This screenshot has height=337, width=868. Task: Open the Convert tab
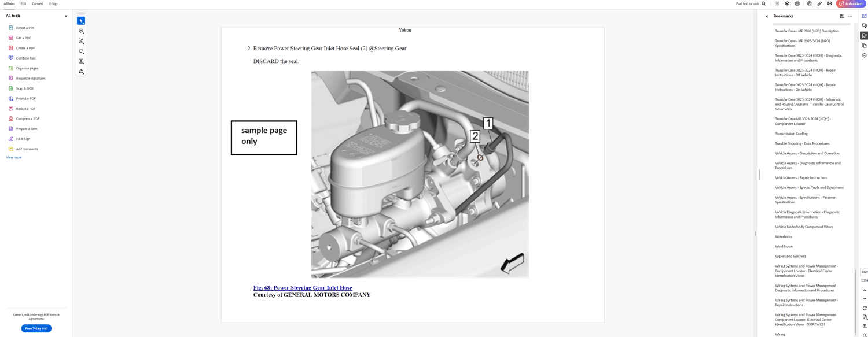pyautogui.click(x=38, y=3)
